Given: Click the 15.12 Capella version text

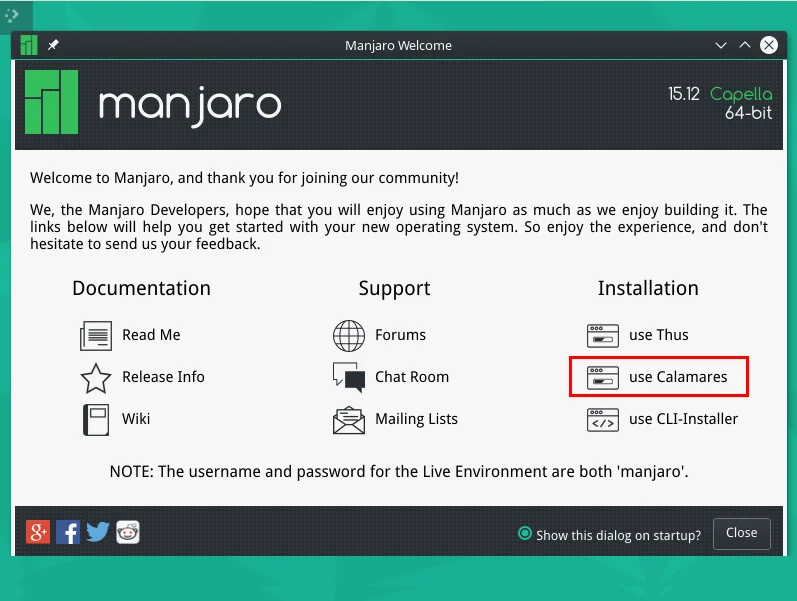Looking at the screenshot, I should (x=720, y=94).
